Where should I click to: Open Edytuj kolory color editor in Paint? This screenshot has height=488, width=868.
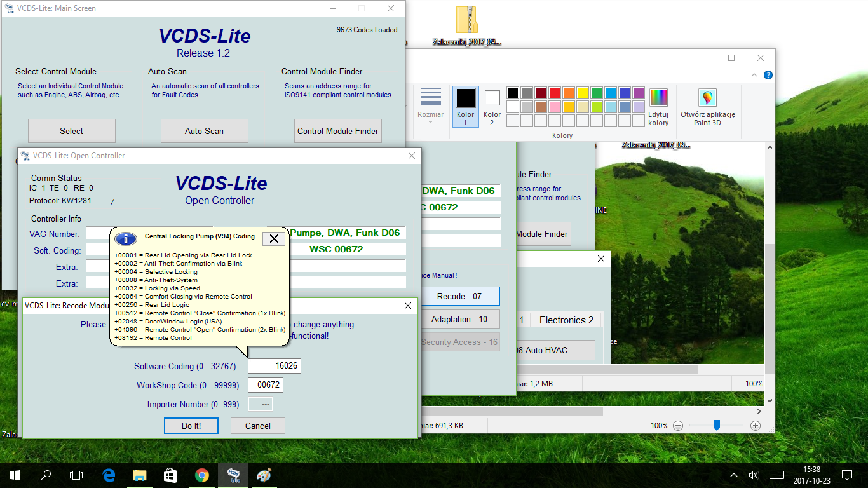pyautogui.click(x=658, y=106)
